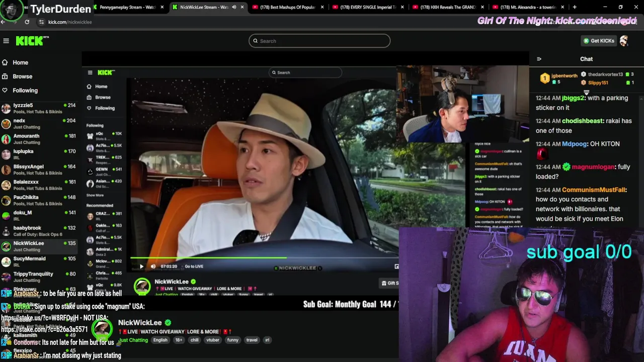Play the video with the play button
This screenshot has width=644, height=362.
(x=141, y=266)
